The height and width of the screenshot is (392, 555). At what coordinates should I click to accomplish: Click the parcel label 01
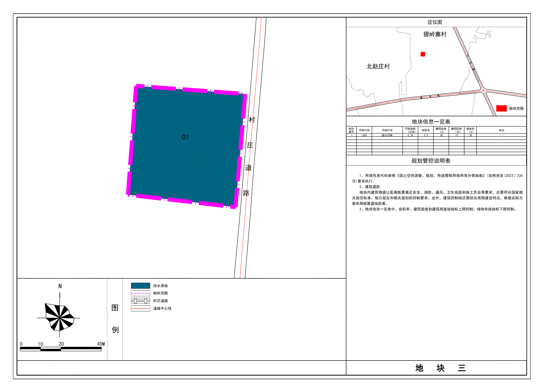[185, 137]
